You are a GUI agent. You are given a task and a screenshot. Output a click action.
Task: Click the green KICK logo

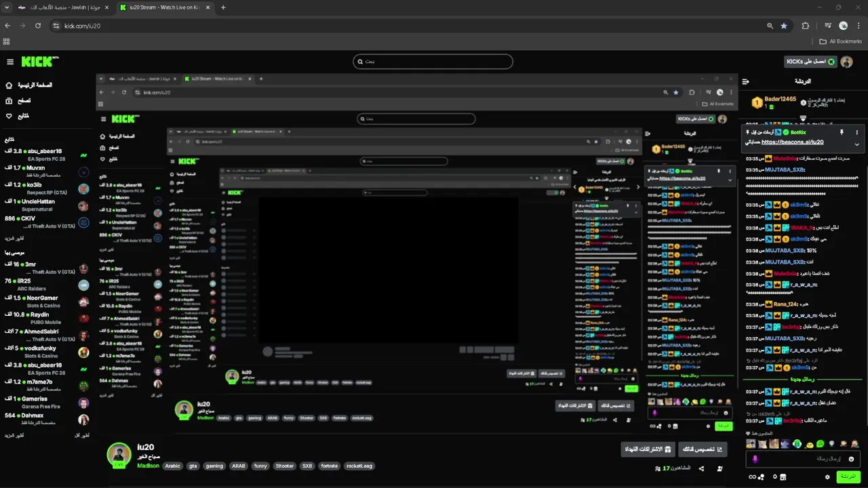(38, 62)
